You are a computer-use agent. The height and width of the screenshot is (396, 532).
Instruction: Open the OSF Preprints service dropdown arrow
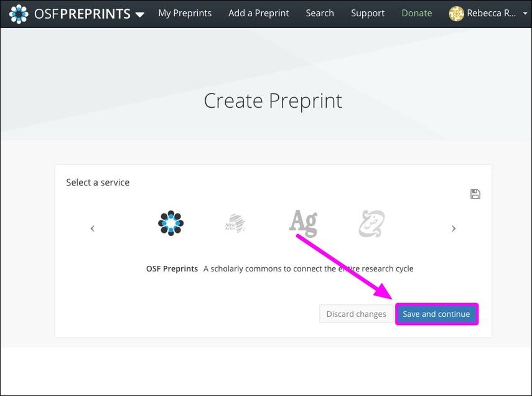point(140,14)
